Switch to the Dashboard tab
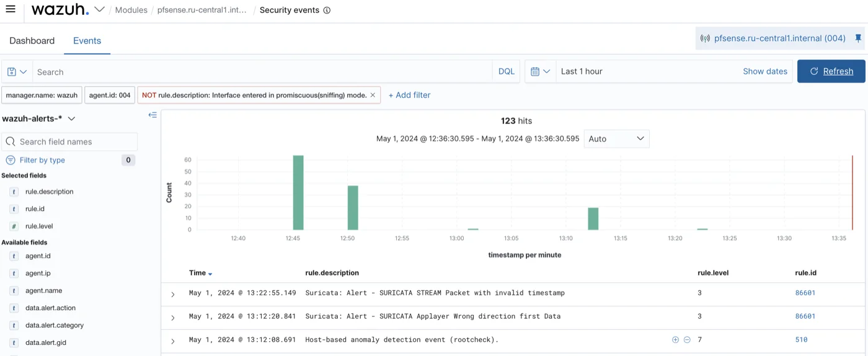Screen dimensions: 868x356 32,40
